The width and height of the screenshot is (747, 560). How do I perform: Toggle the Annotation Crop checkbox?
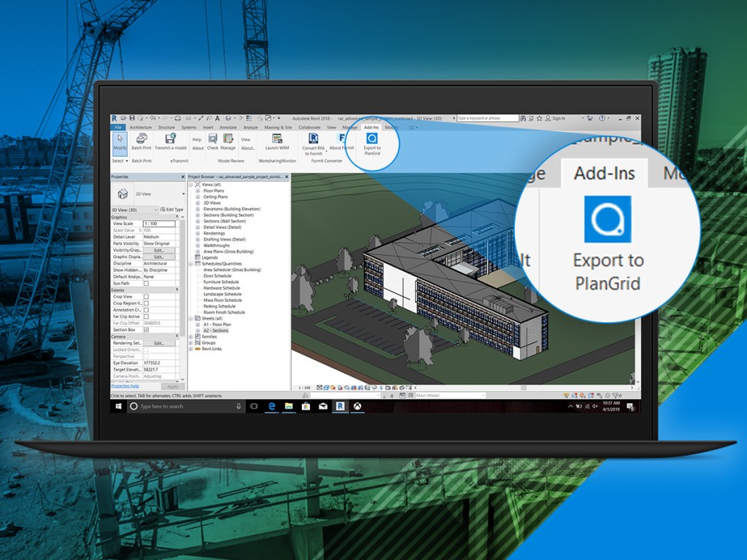(146, 310)
